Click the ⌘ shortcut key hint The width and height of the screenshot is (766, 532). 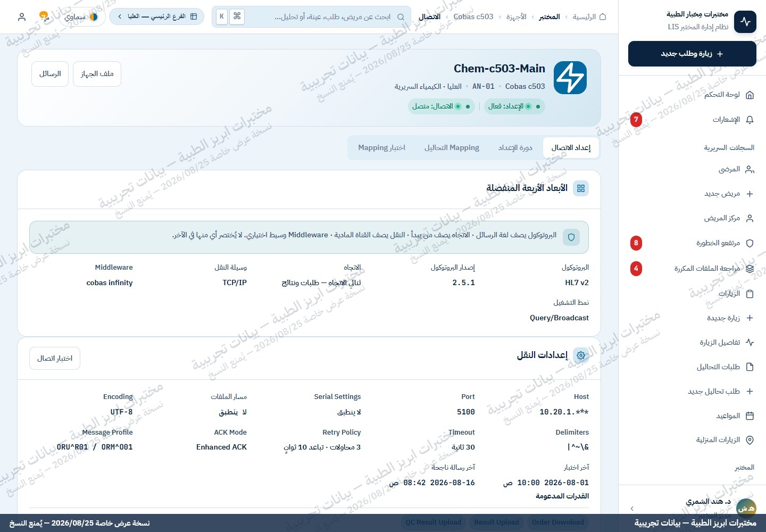pyautogui.click(x=237, y=16)
